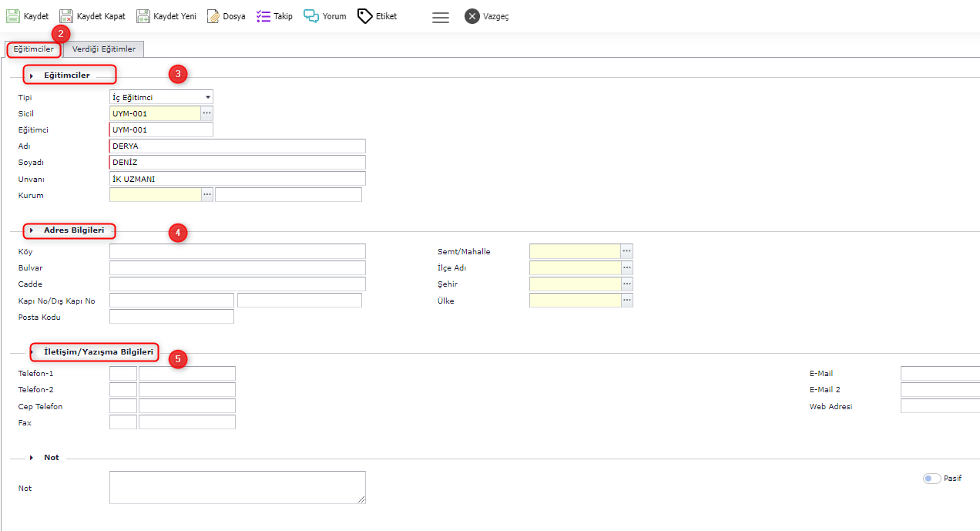The image size is (980, 531).
Task: Click the Telefon-2 number field
Action: point(187,389)
